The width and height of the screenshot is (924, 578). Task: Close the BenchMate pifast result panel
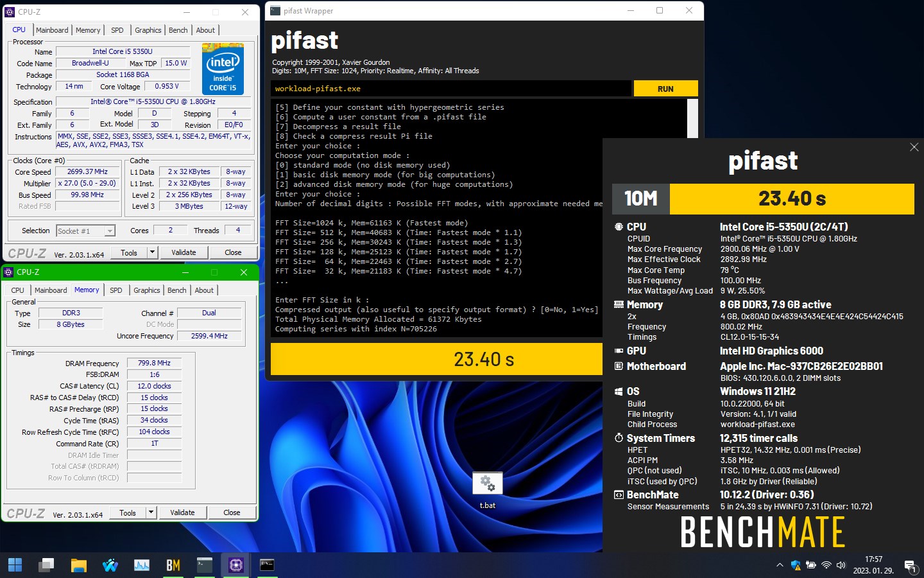tap(914, 148)
